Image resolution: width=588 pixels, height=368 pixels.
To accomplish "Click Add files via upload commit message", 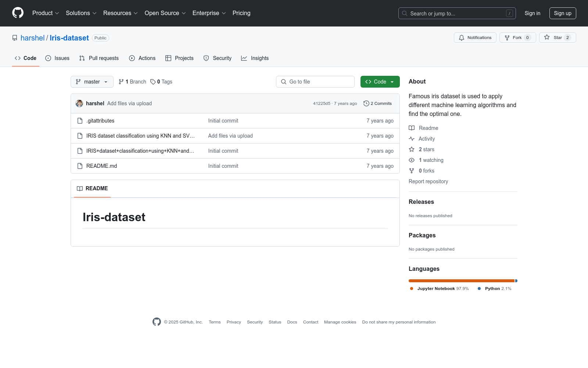I will point(129,103).
